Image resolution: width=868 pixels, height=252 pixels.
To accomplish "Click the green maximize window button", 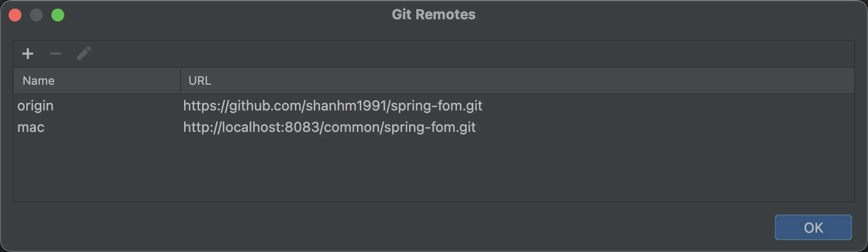I will [58, 15].
